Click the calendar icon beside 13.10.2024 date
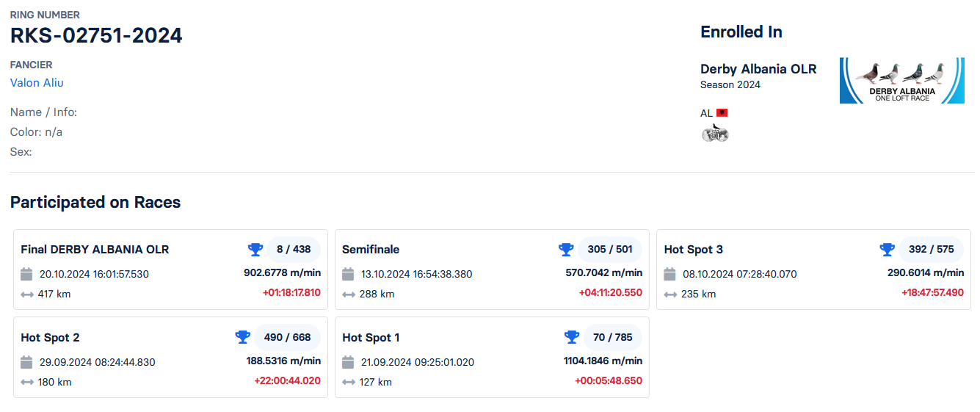 coord(348,274)
